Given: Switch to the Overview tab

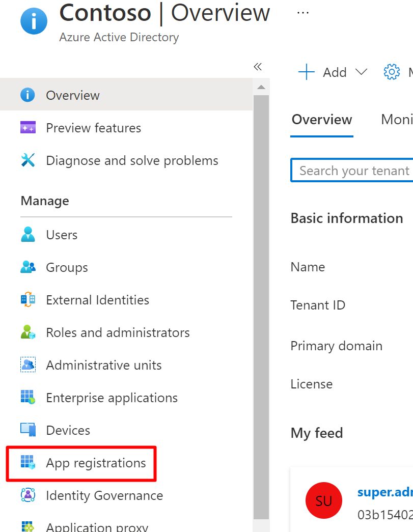Looking at the screenshot, I should click(322, 120).
